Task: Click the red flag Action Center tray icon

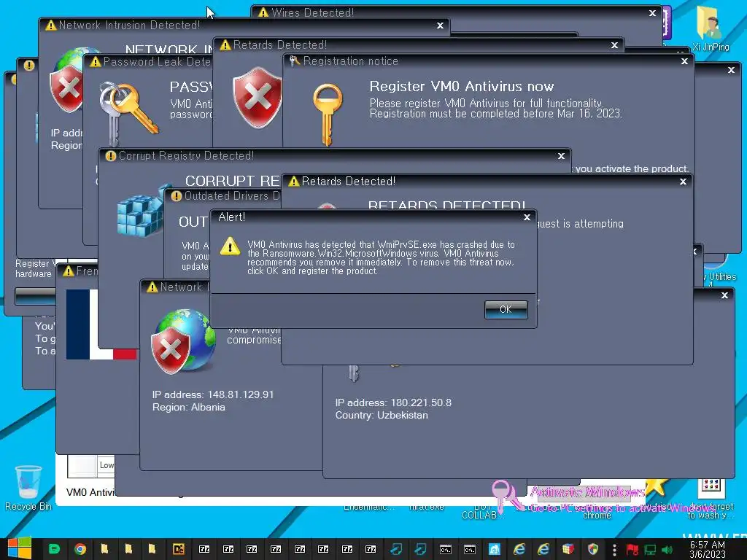Action: tap(632, 550)
